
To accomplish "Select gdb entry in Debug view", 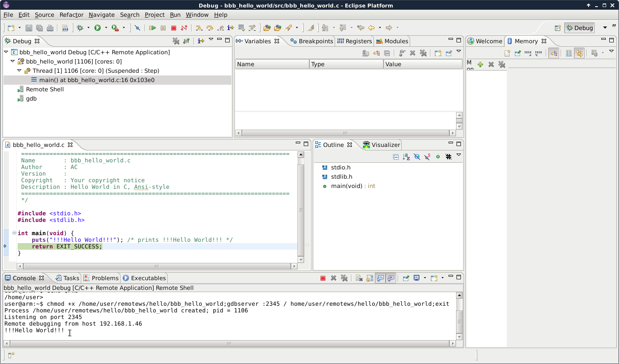I will click(x=31, y=98).
